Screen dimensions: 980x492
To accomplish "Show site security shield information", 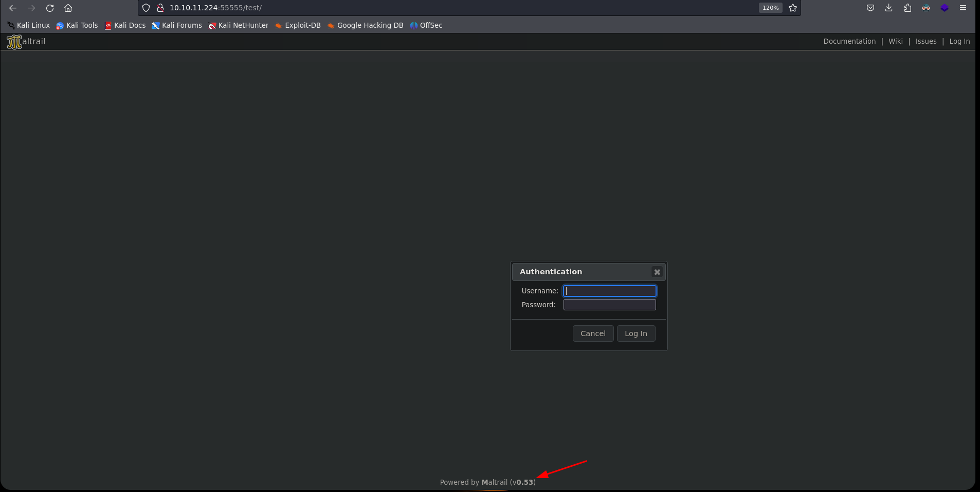I will click(146, 8).
